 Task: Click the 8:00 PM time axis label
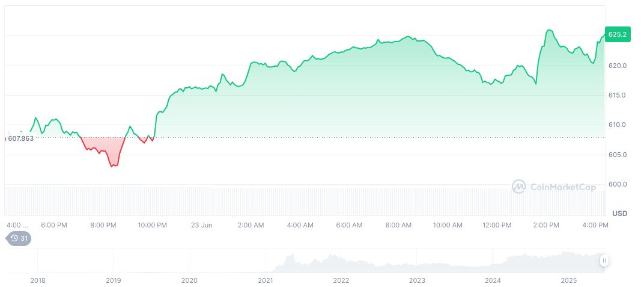103,225
